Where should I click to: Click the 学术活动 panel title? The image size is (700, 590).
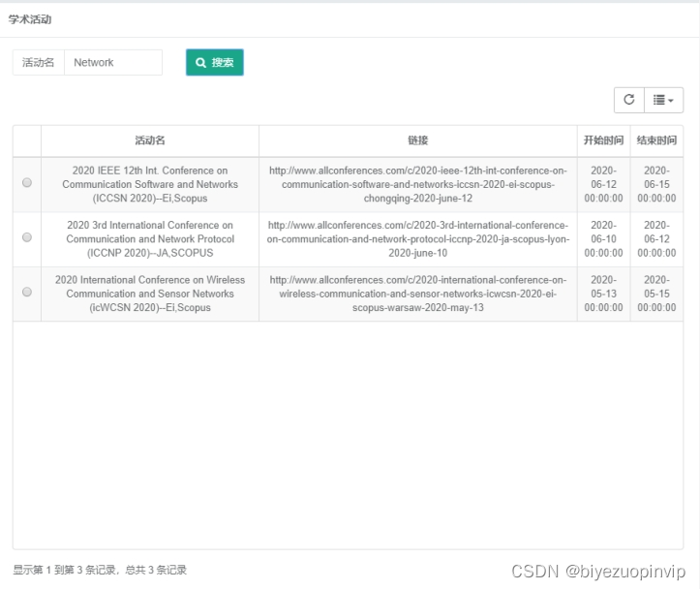[30, 19]
